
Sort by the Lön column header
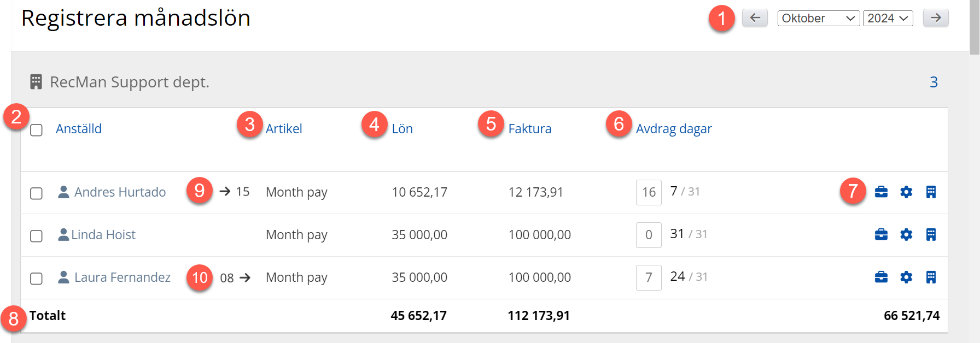[x=402, y=129]
